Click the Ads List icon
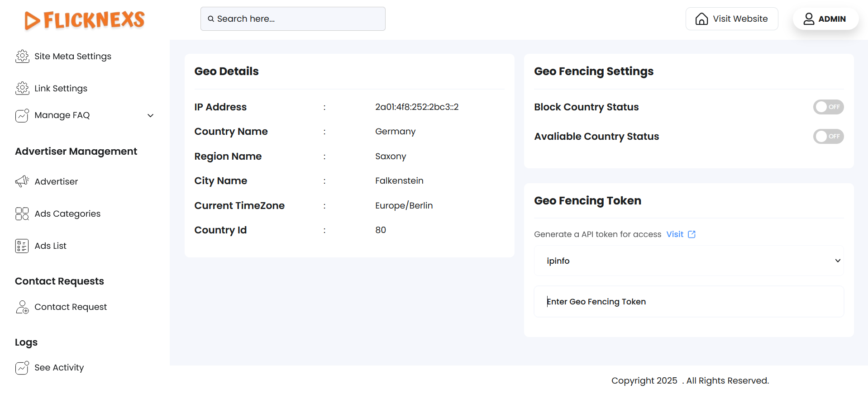Screen dimensions: 868x394 (22, 246)
